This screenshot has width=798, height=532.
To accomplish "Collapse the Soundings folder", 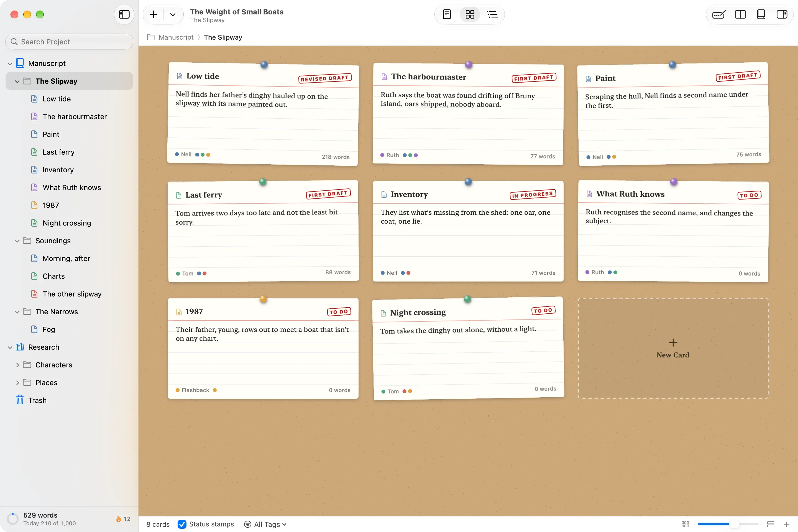I will pos(17,241).
